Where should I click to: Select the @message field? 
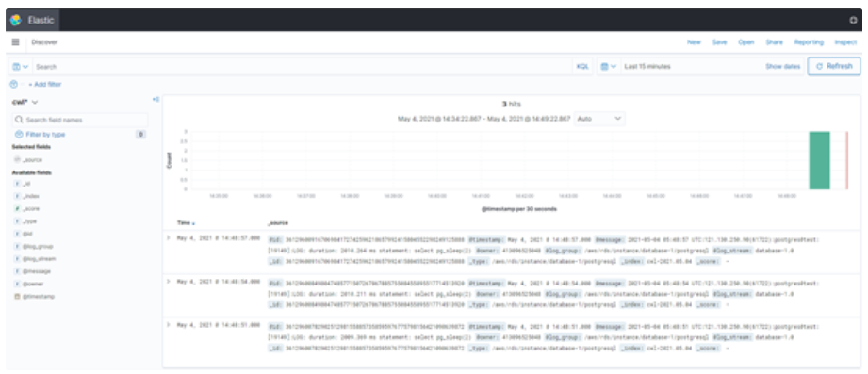coord(37,271)
